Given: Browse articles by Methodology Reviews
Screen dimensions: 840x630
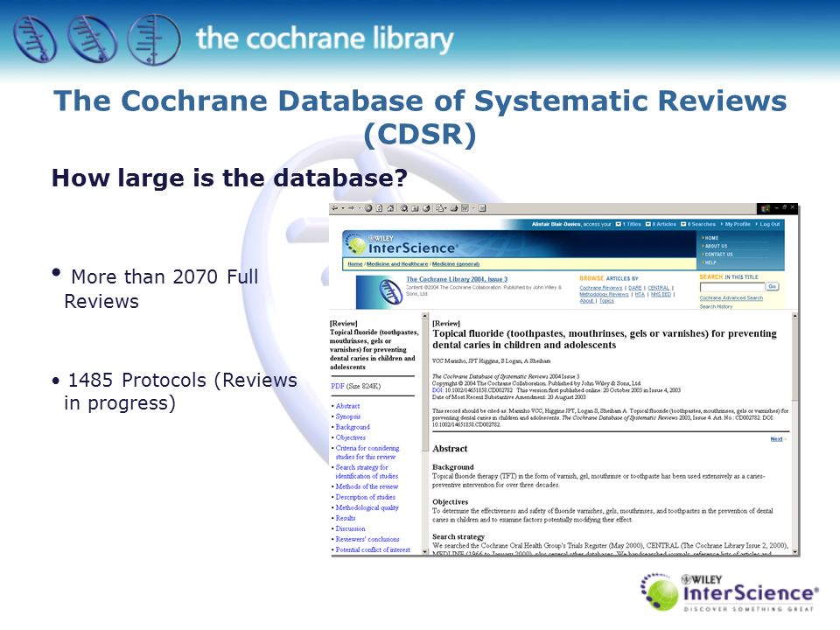Looking at the screenshot, I should point(604,294).
